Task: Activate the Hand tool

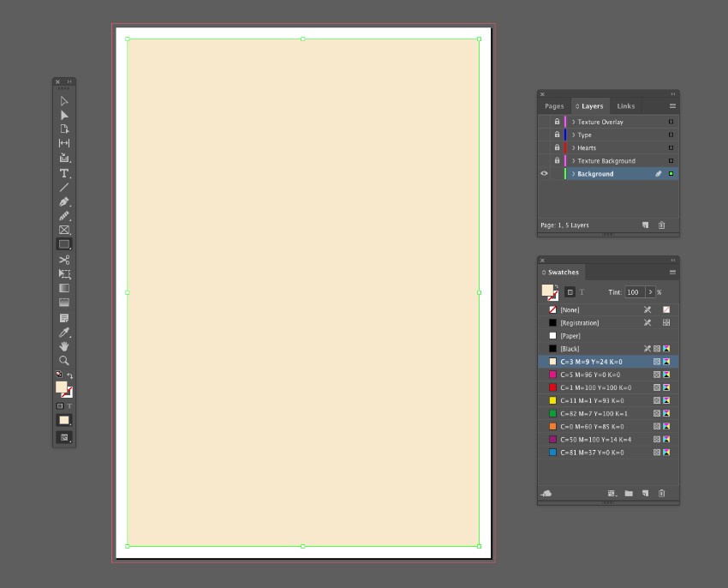Action: click(x=63, y=345)
